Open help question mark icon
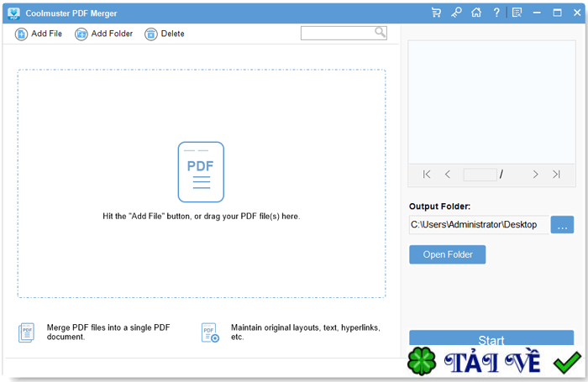The width and height of the screenshot is (588, 382). click(x=496, y=13)
